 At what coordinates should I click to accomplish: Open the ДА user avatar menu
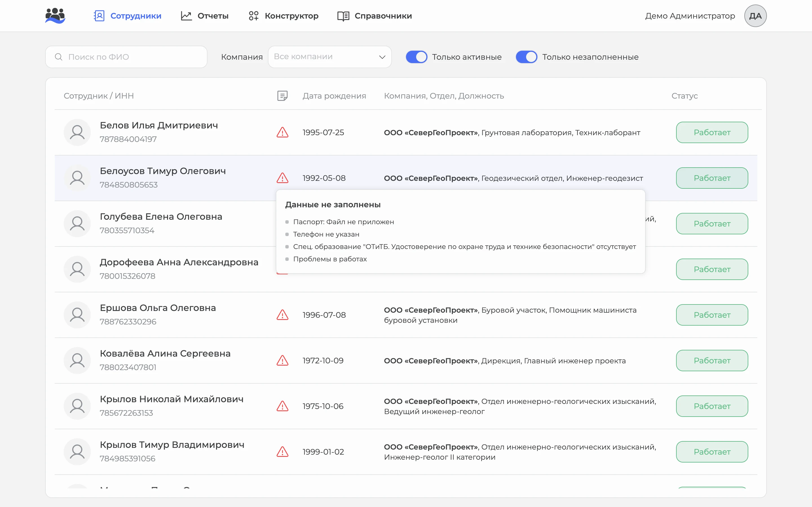[x=755, y=16]
